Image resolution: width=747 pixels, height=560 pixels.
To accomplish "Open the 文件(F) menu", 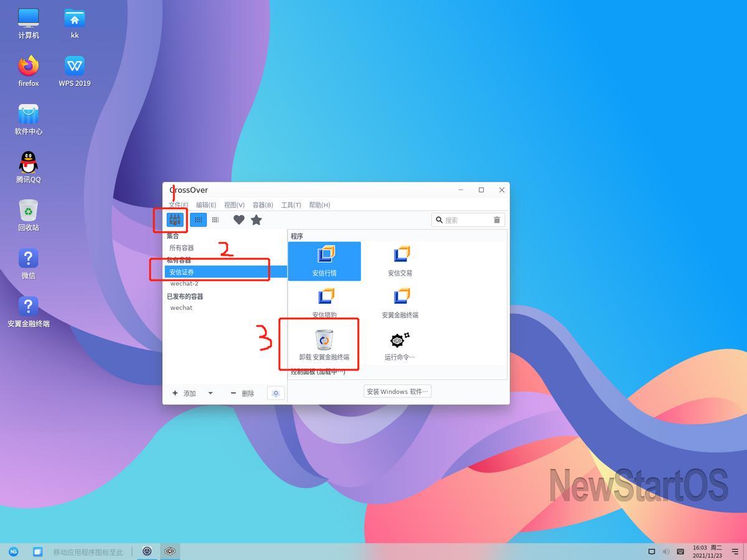I will tap(178, 205).
